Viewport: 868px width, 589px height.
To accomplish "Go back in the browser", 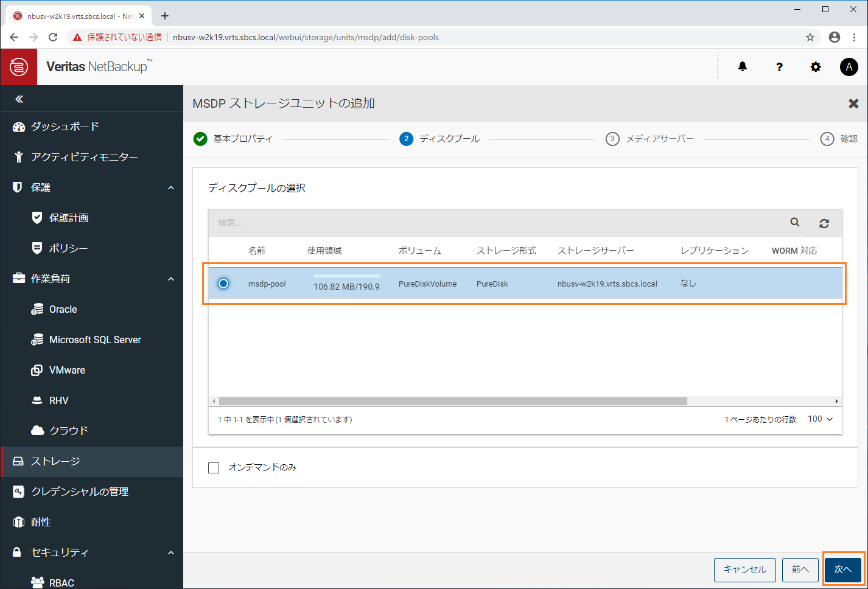I will pos(14,37).
